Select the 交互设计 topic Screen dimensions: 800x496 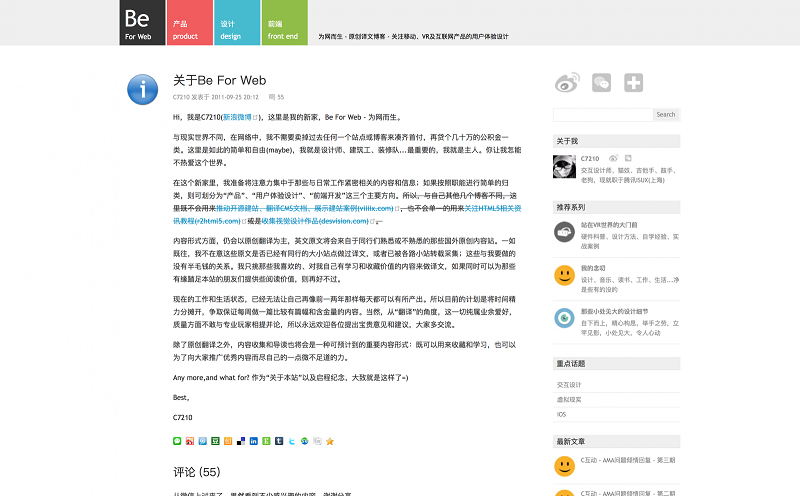coord(569,385)
